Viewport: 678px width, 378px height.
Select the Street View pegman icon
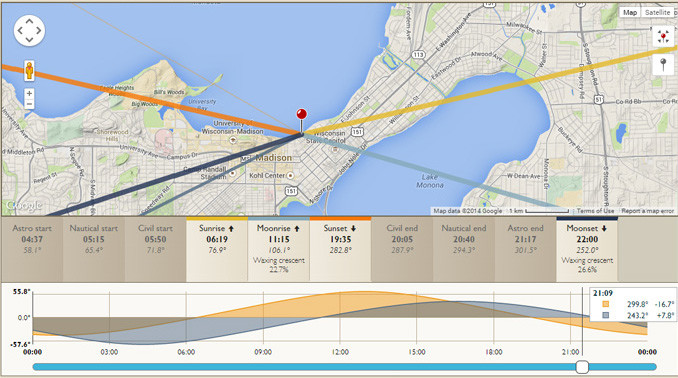pos(29,70)
